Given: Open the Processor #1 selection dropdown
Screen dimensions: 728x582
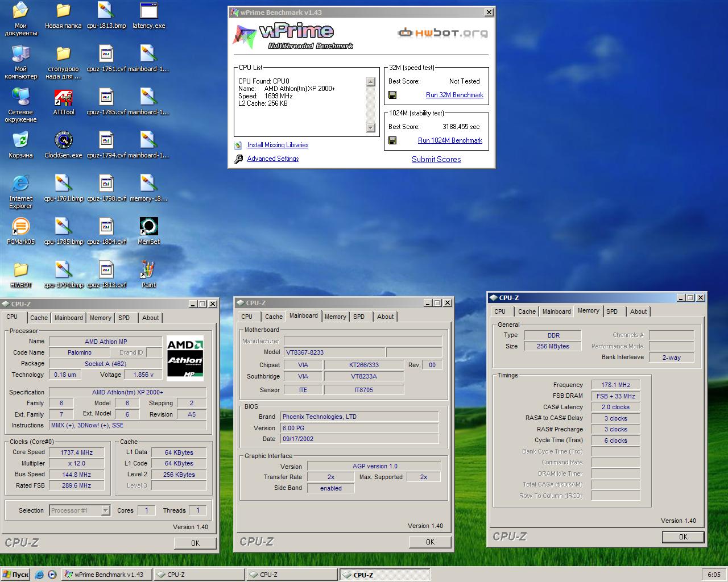Looking at the screenshot, I should [105, 510].
